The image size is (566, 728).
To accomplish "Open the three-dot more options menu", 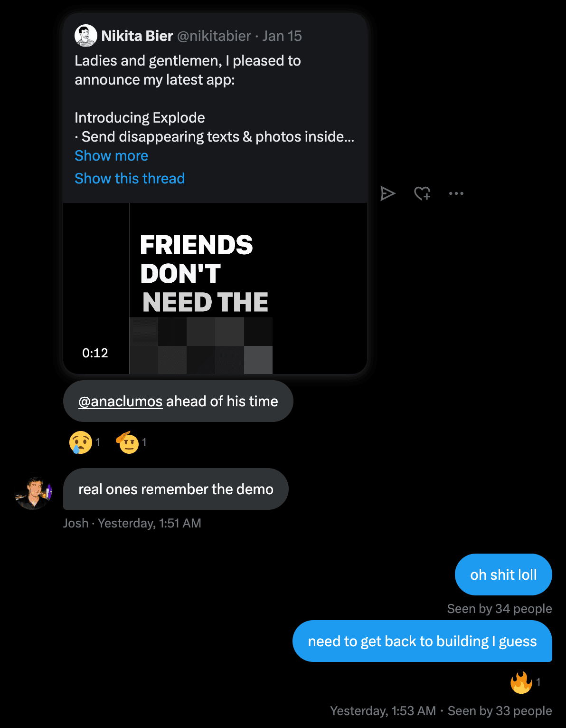I will coord(456,193).
